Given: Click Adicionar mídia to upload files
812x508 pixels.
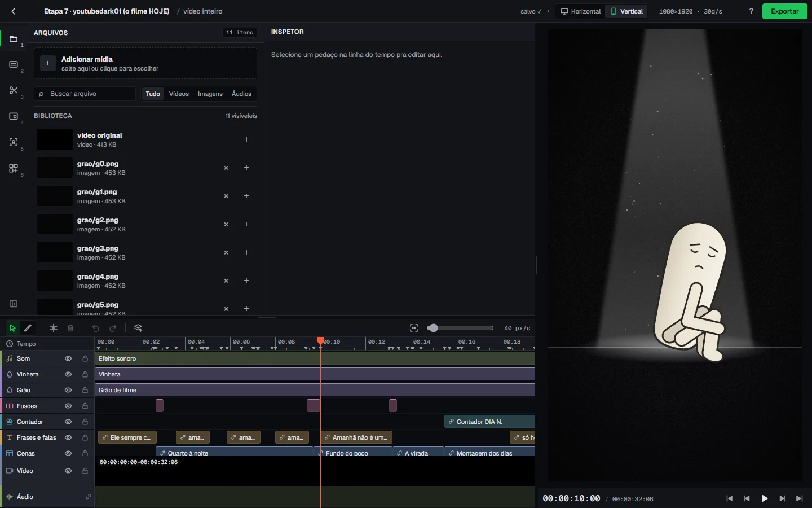Looking at the screenshot, I should tap(145, 63).
